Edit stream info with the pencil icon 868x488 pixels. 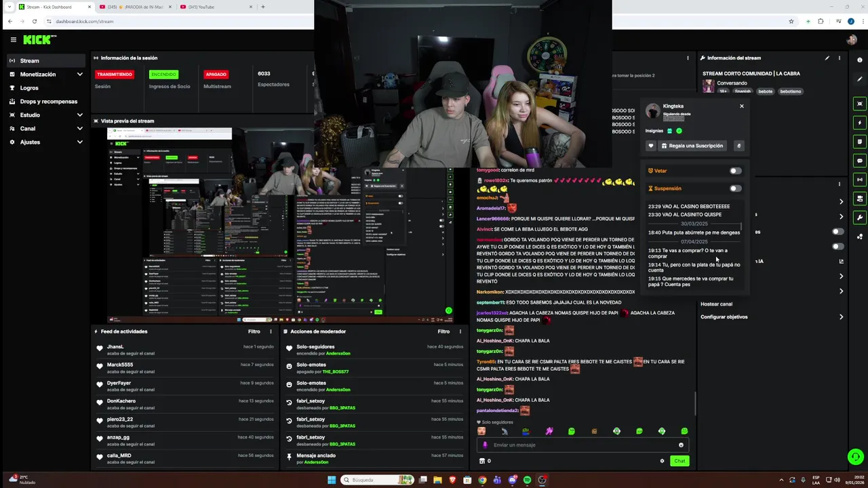tap(827, 58)
